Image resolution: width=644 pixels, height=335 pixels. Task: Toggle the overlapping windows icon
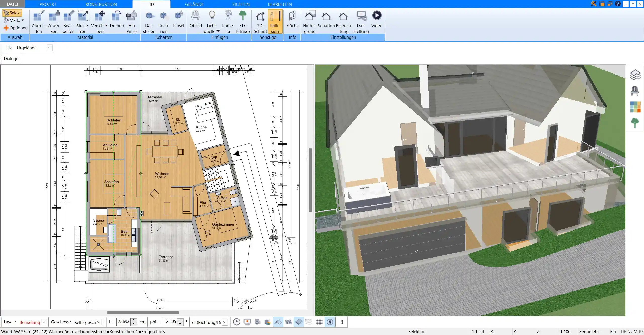click(610, 4)
